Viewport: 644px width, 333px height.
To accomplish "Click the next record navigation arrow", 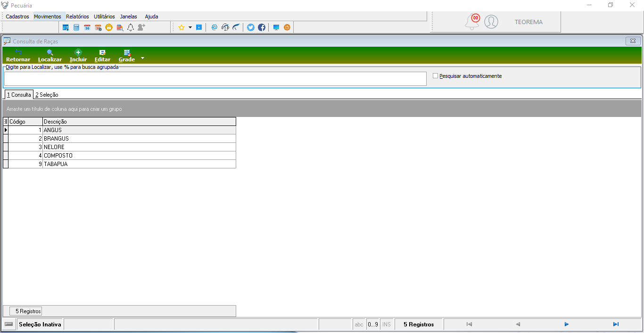I will pyautogui.click(x=567, y=324).
